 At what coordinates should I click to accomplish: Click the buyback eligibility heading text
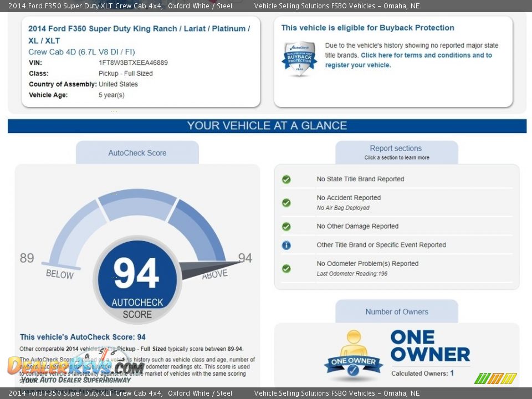367,28
